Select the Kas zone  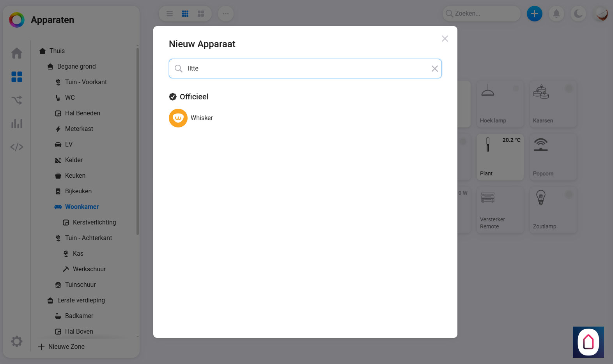pos(78,254)
